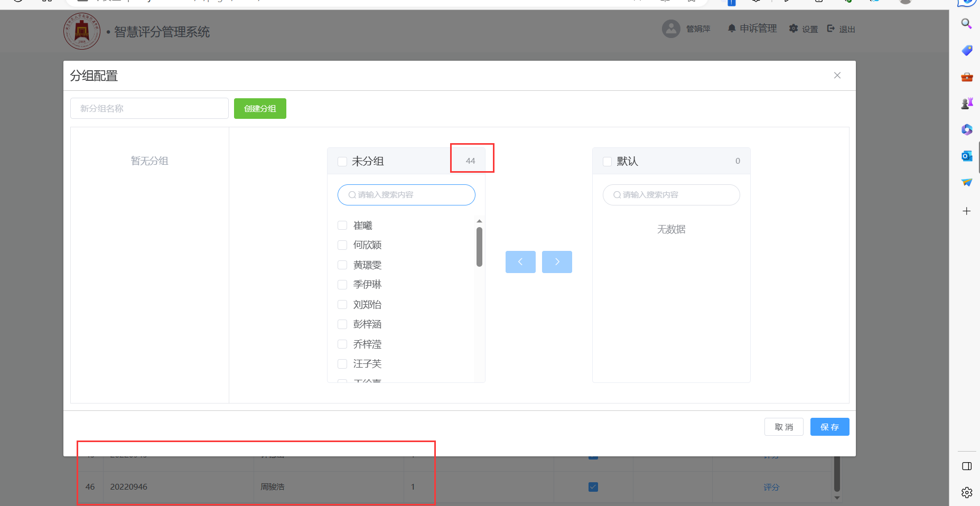
Task: Click the page scroll-down arrow
Action: click(x=837, y=498)
